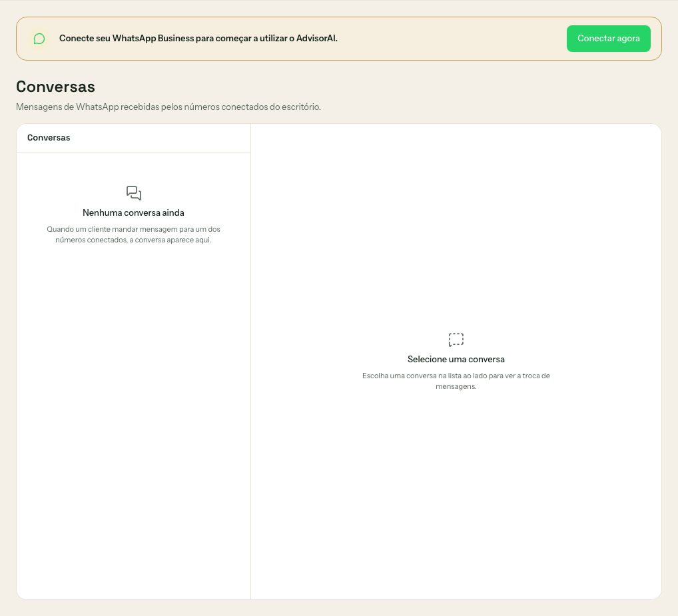Image resolution: width=678 pixels, height=616 pixels.
Task: Click the WhatsApp Business connection banner text
Action: [x=198, y=39]
